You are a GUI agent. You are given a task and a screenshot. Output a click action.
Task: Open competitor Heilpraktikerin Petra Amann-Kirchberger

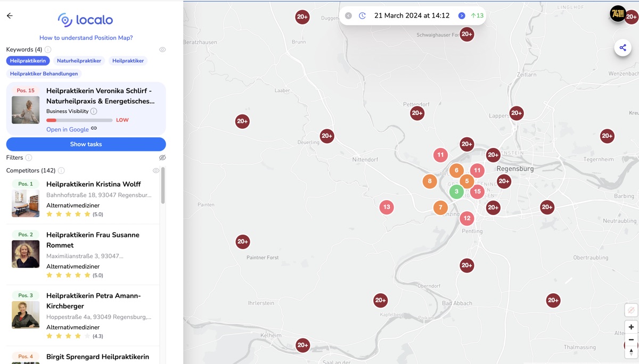(93, 301)
